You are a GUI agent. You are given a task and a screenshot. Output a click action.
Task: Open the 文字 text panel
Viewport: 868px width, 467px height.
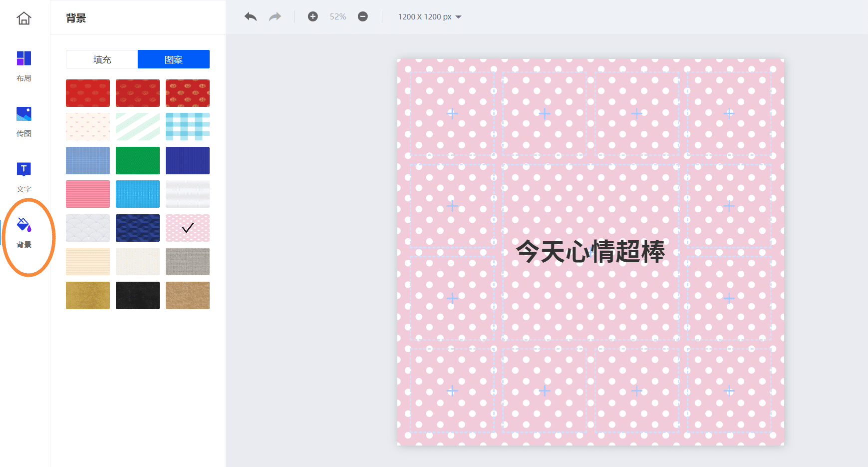[x=24, y=177]
